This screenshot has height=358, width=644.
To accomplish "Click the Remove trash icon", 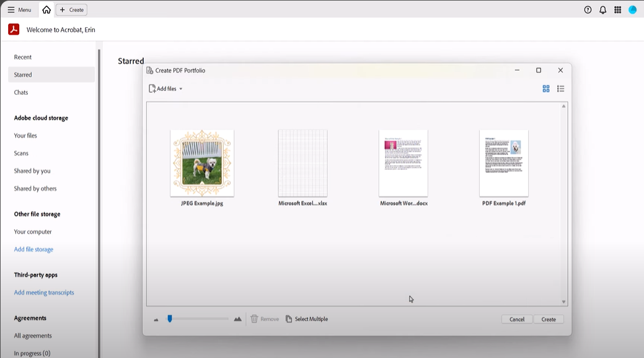I will click(254, 319).
